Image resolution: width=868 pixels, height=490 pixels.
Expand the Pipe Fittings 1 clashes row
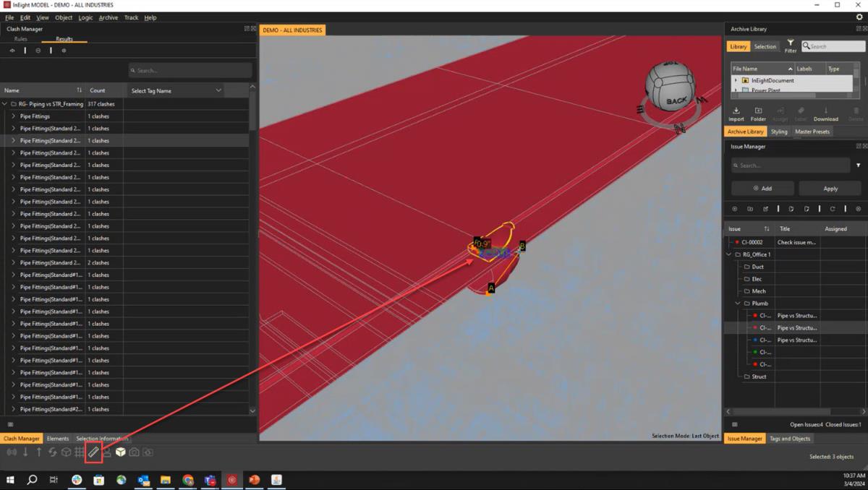13,116
